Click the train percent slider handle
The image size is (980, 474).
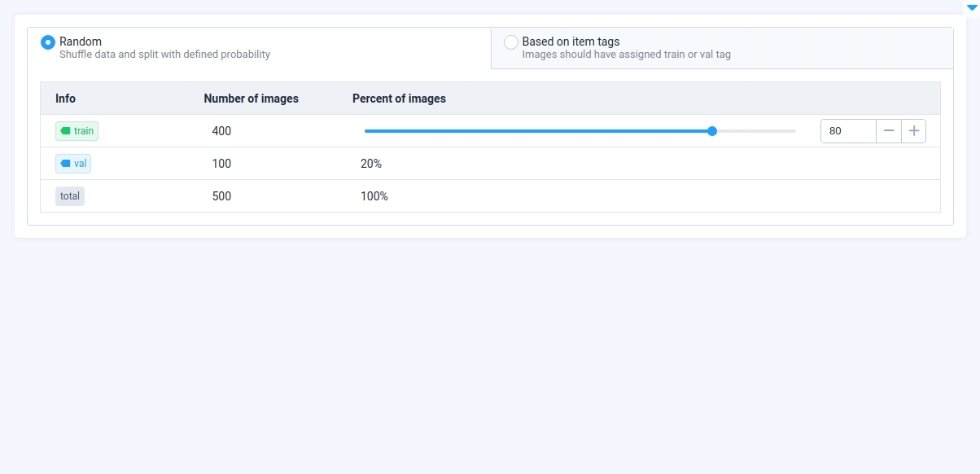click(x=712, y=130)
